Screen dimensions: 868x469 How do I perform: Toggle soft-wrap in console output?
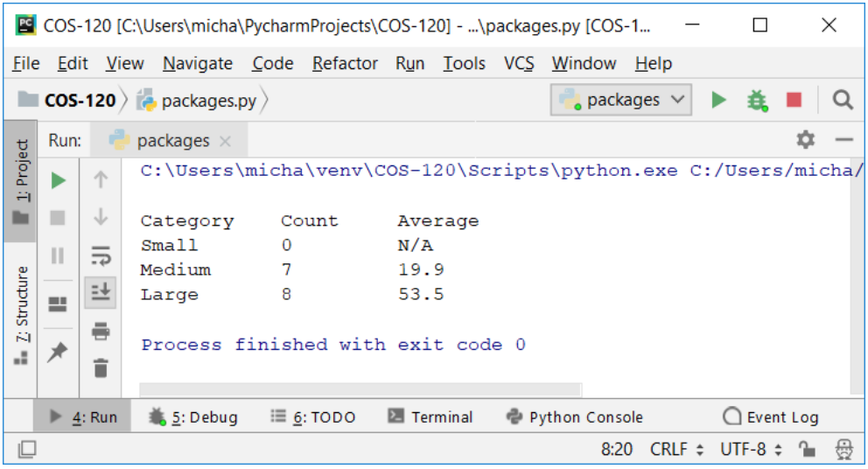[x=101, y=255]
